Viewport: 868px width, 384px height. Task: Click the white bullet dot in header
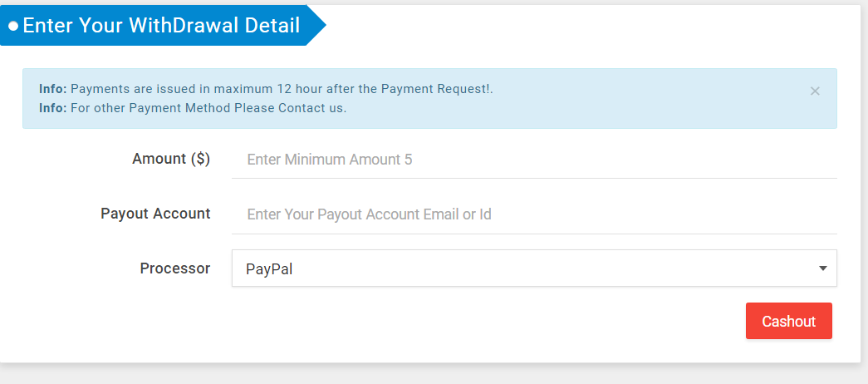coord(13,26)
